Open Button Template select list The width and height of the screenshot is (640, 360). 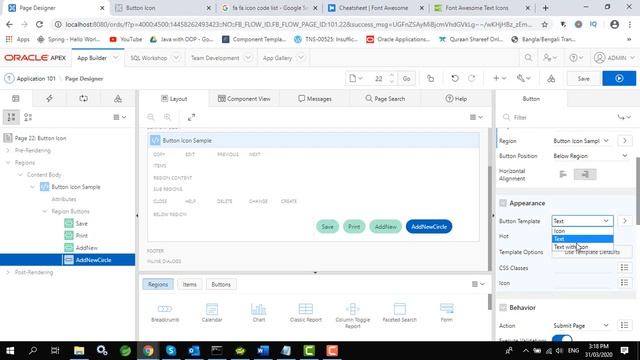pos(582,221)
